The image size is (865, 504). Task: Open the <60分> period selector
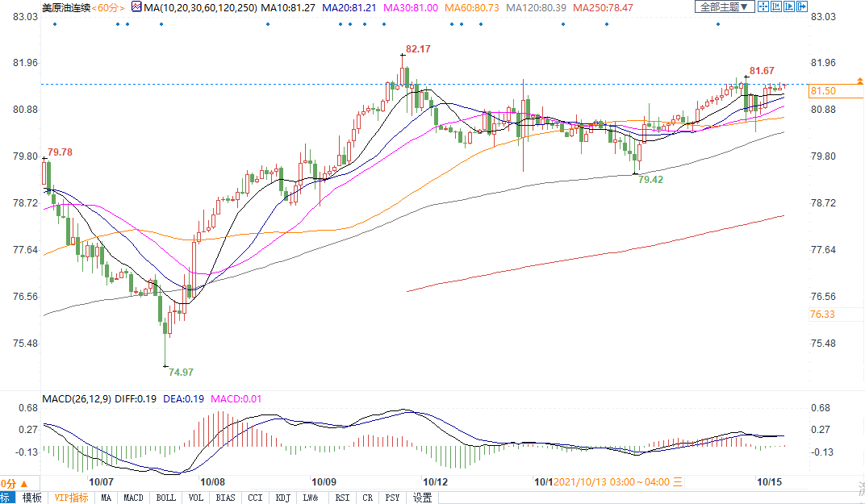107,6
